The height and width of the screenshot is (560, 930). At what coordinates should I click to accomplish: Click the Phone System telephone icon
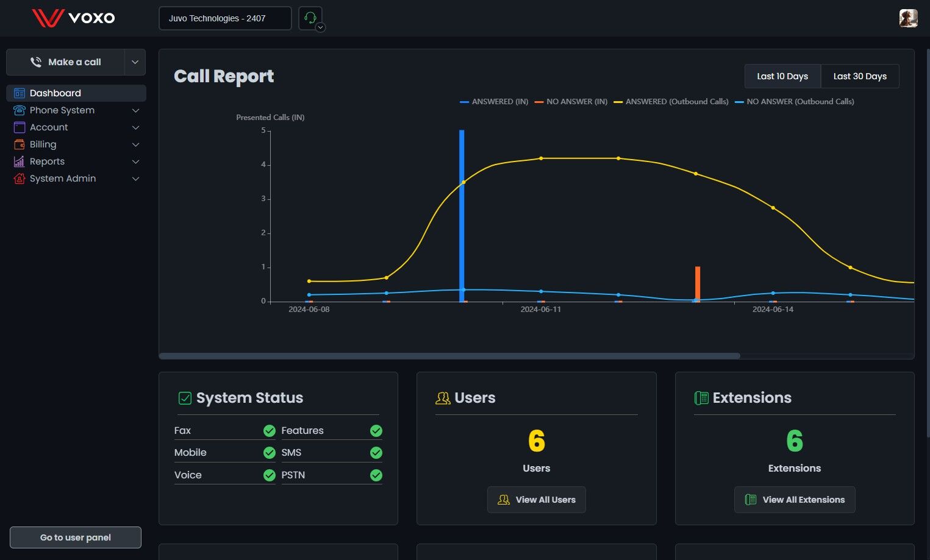[20, 110]
